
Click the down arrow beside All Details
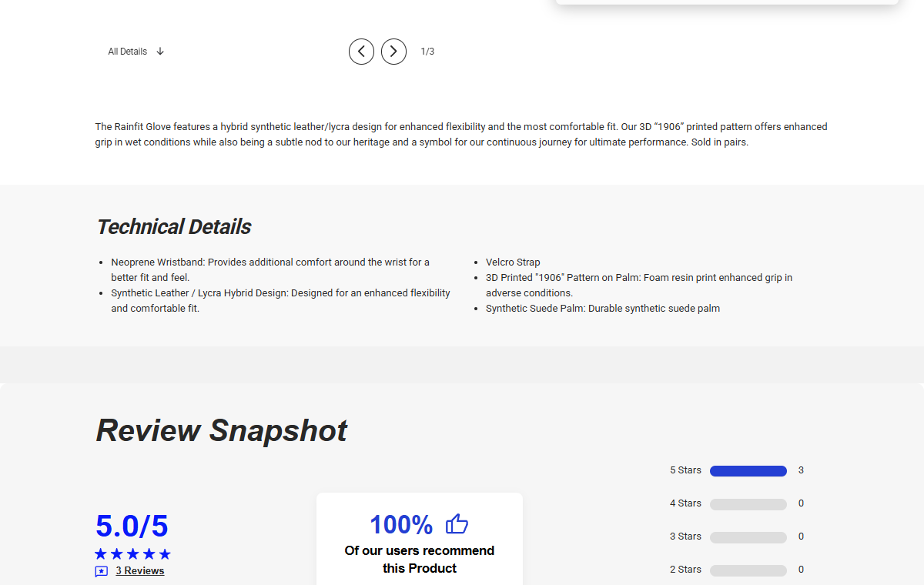click(160, 52)
